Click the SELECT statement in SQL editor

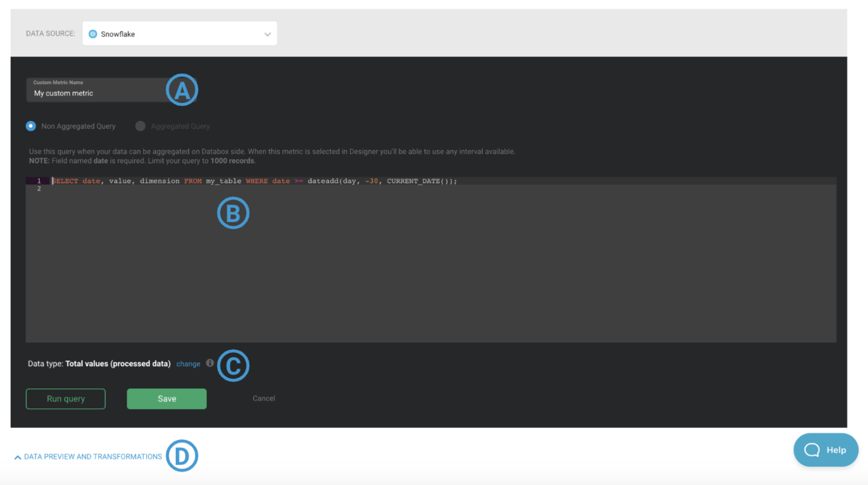tap(65, 181)
